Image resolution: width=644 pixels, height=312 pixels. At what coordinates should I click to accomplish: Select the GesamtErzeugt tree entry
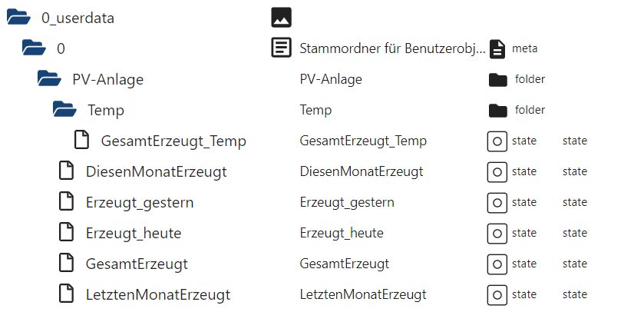(137, 264)
